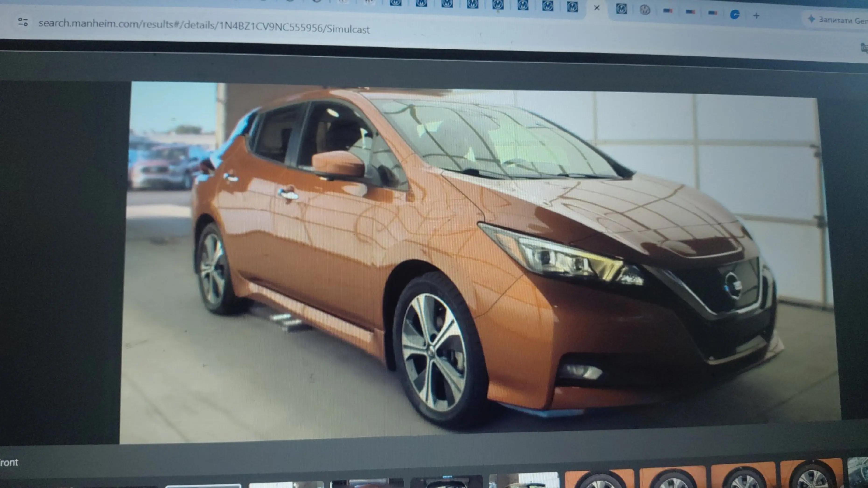Click the 'Front' photo caption label

click(9, 462)
